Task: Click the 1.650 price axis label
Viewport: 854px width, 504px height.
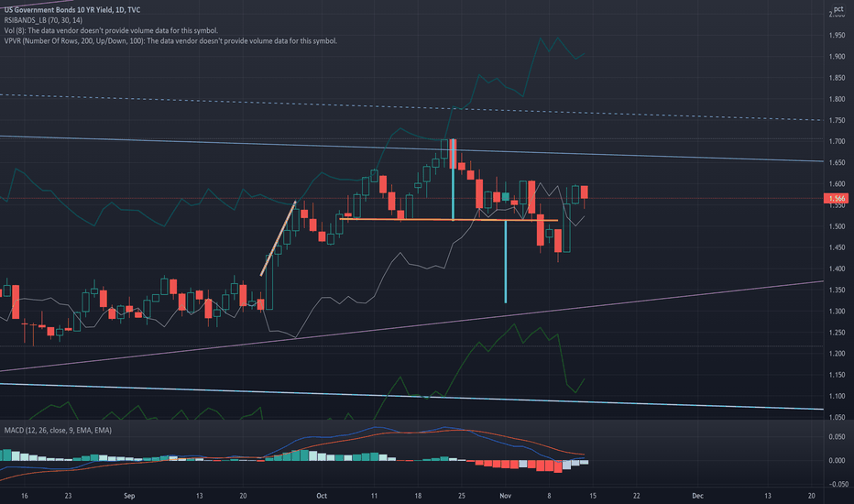Action: click(x=838, y=163)
